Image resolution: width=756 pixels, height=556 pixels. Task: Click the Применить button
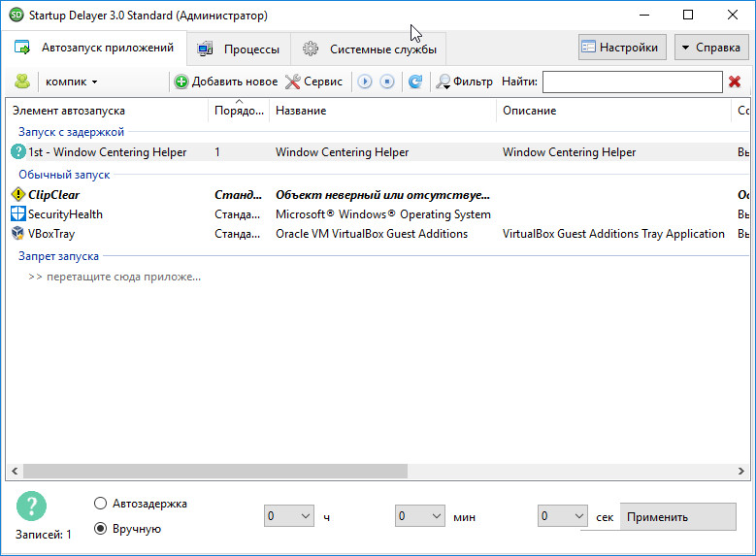[x=678, y=517]
